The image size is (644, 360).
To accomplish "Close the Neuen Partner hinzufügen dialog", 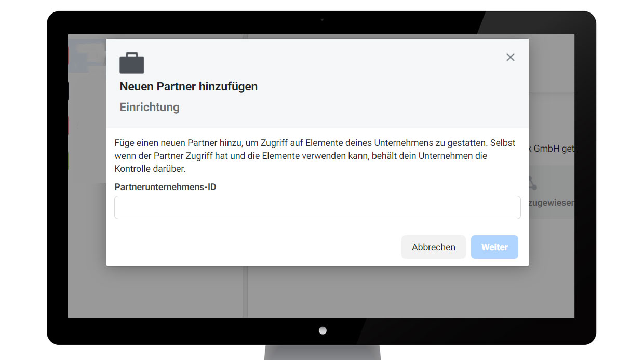I will point(510,57).
